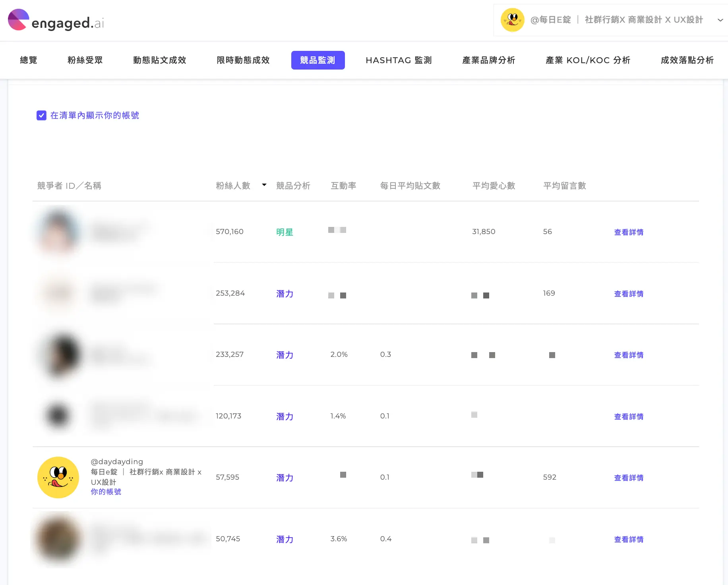Go to the 總覽 tab

pos(29,60)
